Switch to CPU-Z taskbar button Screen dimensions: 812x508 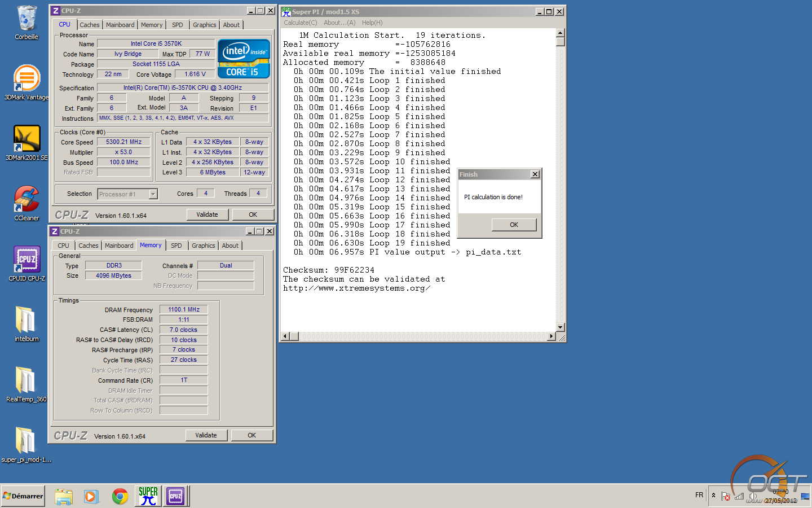point(175,496)
